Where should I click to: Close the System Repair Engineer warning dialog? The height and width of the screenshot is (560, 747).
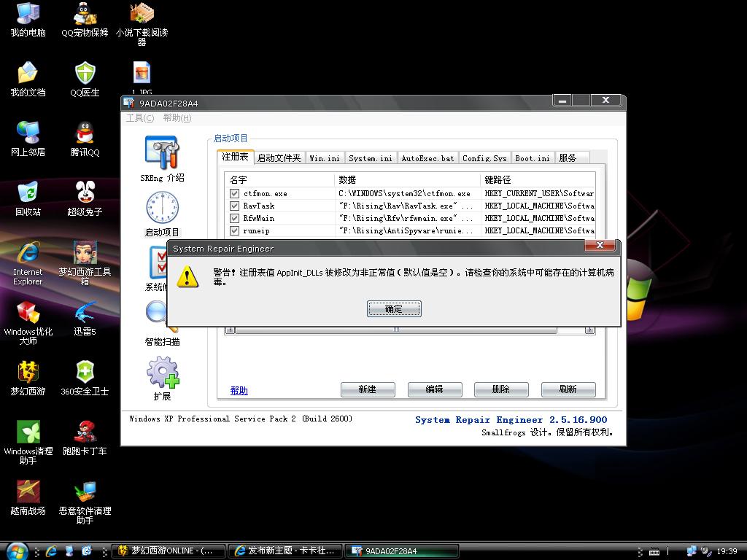(600, 245)
